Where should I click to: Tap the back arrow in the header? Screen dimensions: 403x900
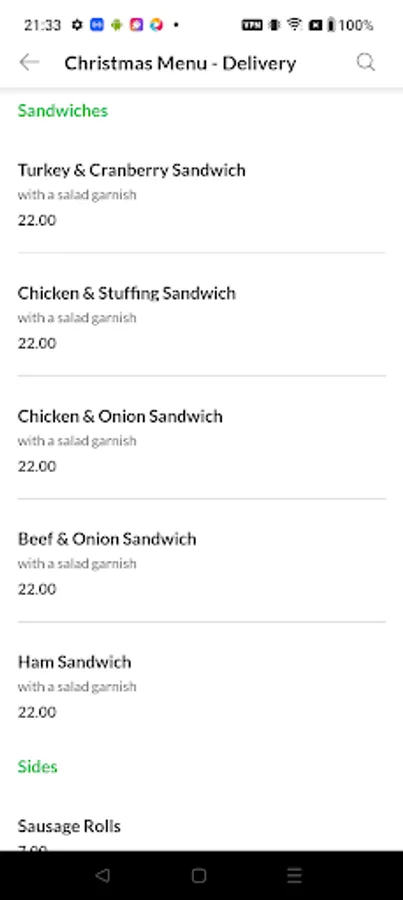click(29, 62)
